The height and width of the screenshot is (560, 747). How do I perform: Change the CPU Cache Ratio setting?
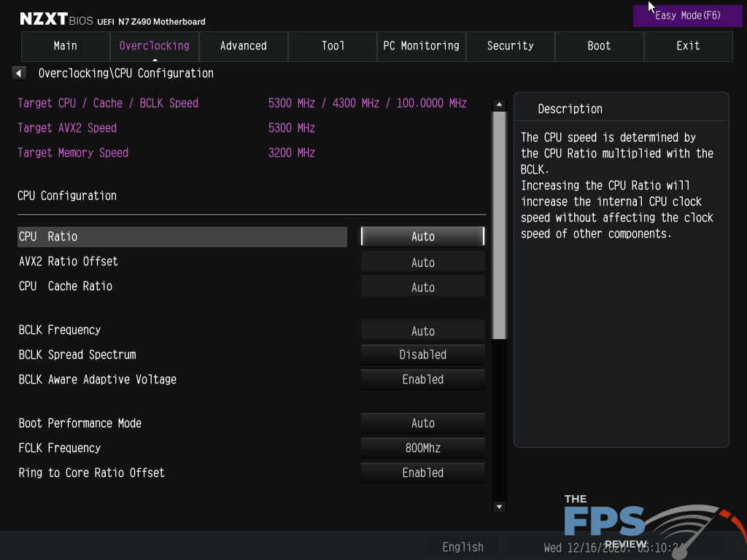422,286
